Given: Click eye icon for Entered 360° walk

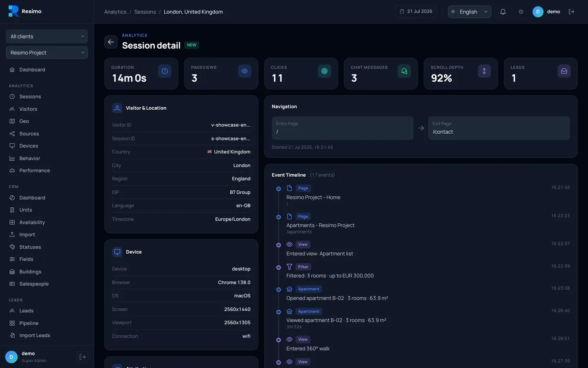Looking at the screenshot, I should tap(290, 339).
